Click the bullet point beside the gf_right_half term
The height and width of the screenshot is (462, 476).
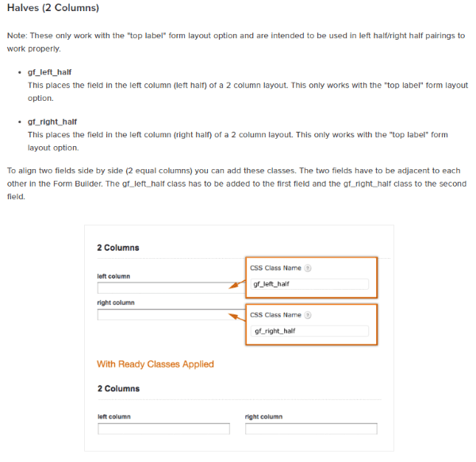click(x=19, y=121)
